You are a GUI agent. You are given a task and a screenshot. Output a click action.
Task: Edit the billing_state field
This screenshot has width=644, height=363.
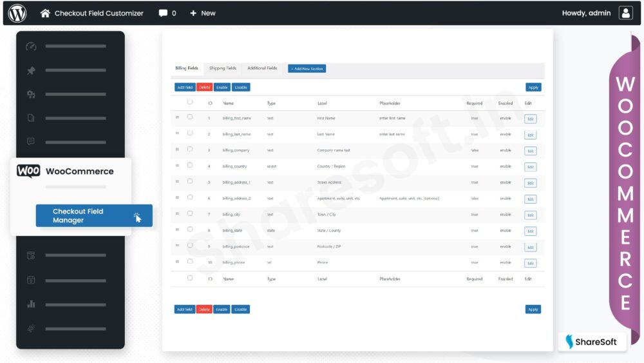(x=530, y=231)
